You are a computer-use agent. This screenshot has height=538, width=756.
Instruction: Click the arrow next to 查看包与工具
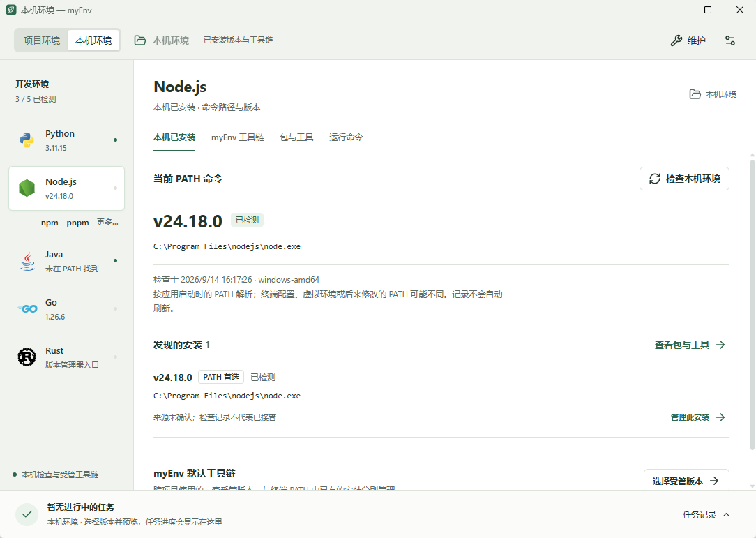(x=720, y=345)
